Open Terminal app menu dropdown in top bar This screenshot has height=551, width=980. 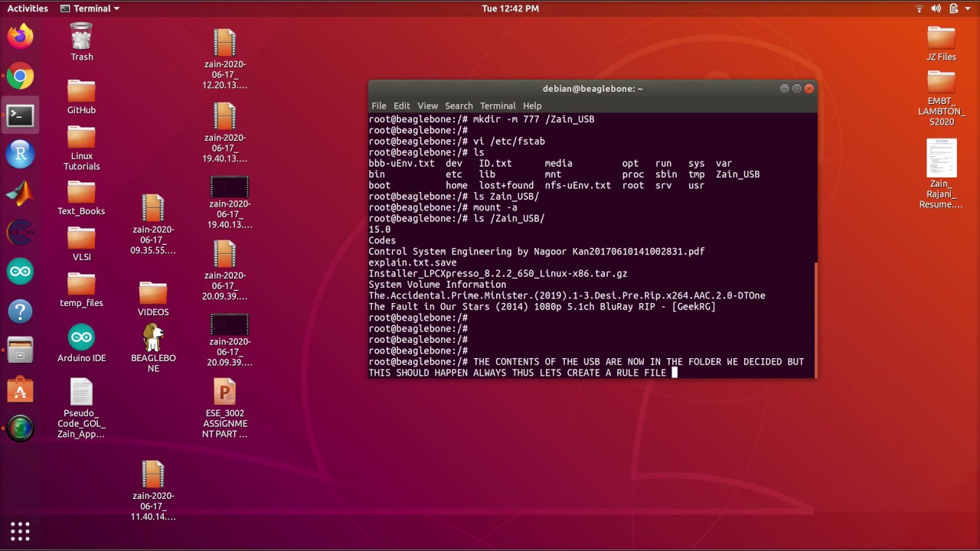(90, 8)
